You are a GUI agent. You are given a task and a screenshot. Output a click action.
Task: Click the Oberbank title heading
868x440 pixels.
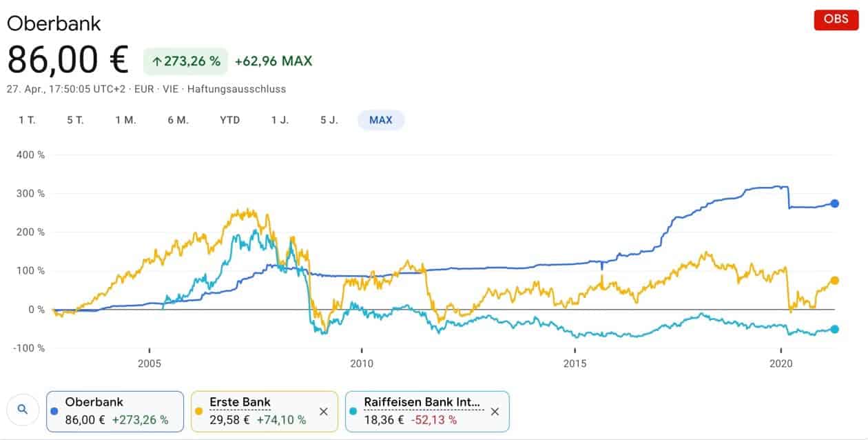point(54,23)
